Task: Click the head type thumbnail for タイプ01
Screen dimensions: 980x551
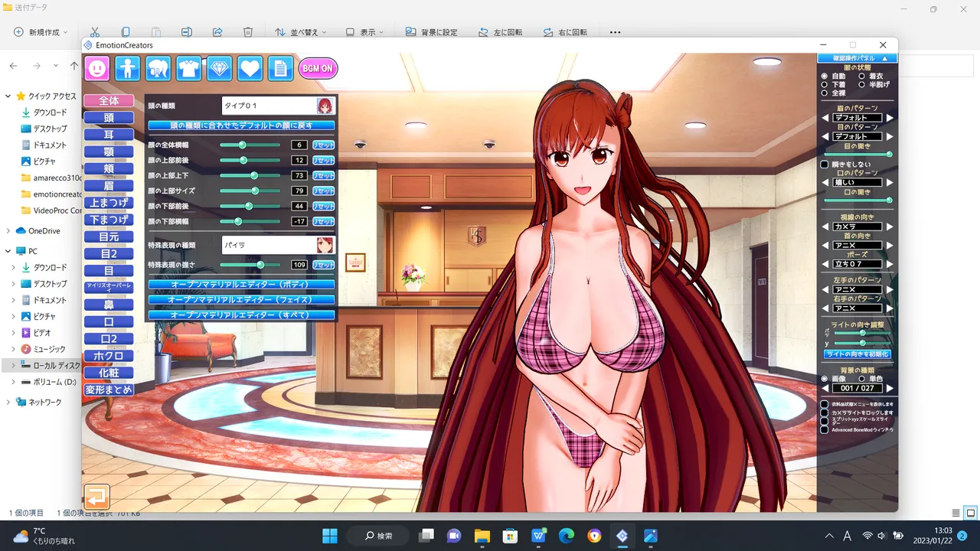Action: click(x=325, y=106)
